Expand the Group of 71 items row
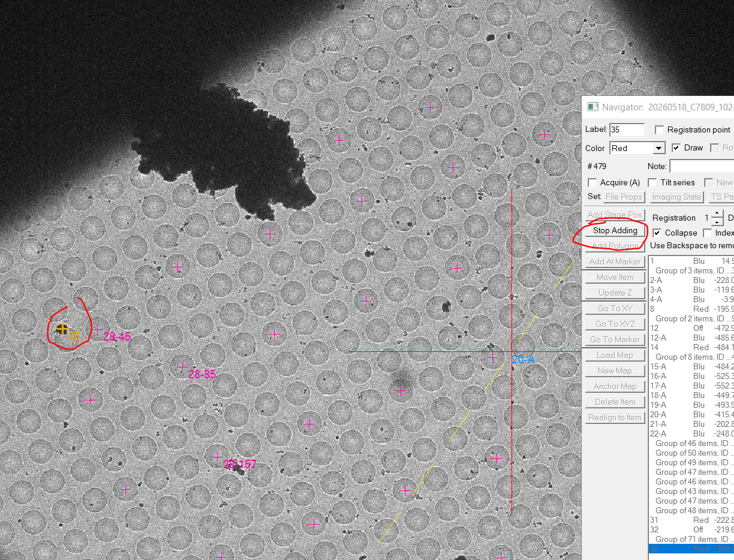Image resolution: width=734 pixels, height=560 pixels. [x=691, y=539]
